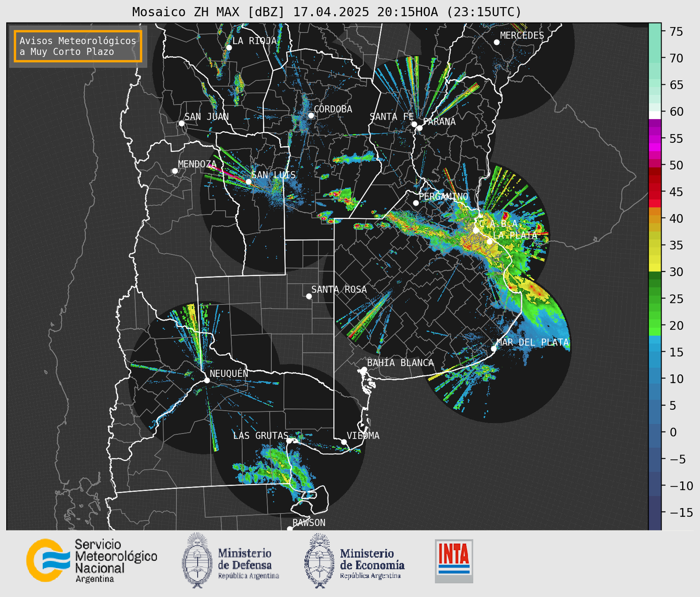Screen dimensions: 700x597
Task: Click the MERCEDES label text
Action: coord(522,36)
